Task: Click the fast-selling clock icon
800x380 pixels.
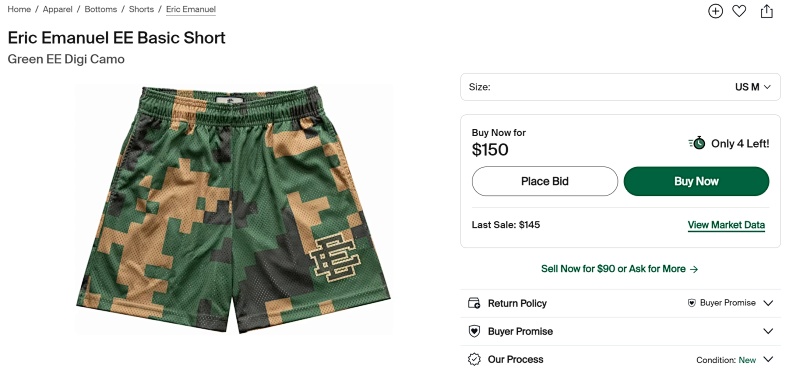Action: (x=696, y=143)
